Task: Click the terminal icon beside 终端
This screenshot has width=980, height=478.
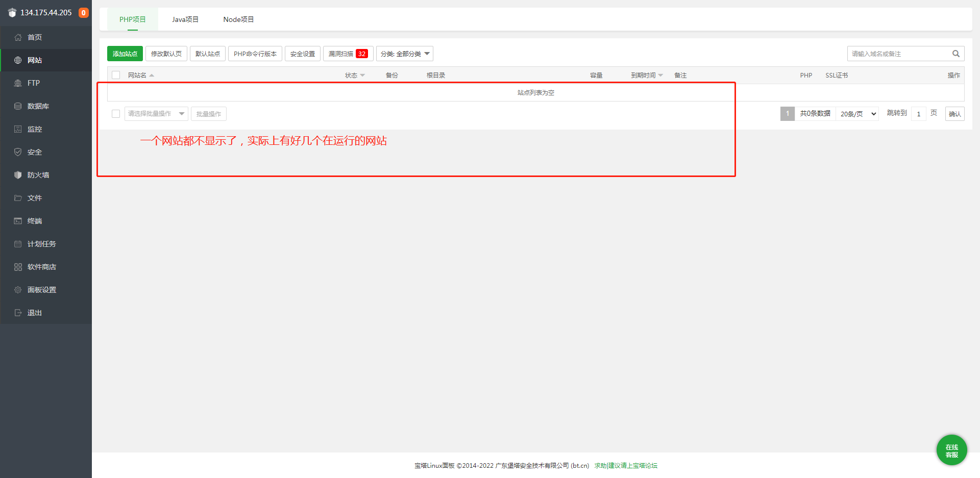Action: 18,221
